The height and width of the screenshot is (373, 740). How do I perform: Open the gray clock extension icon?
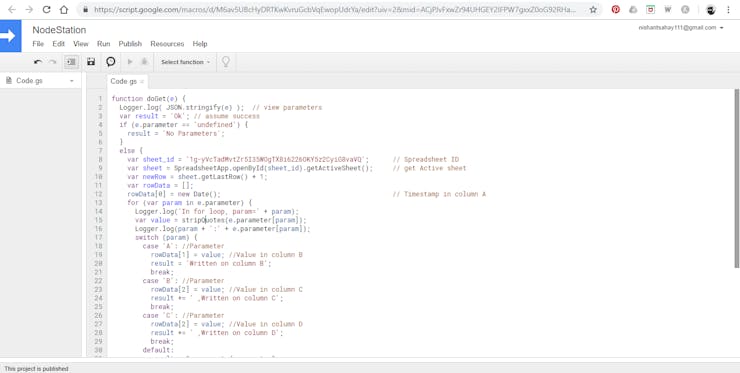tap(685, 9)
